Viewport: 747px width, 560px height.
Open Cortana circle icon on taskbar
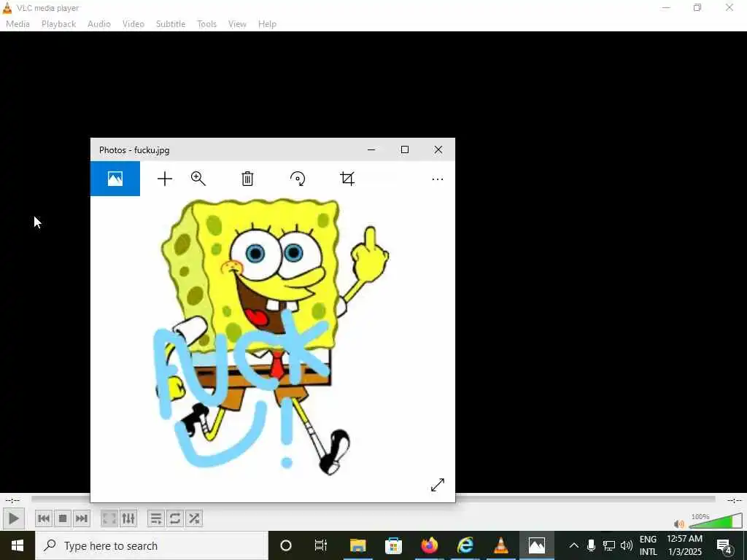pos(286,545)
